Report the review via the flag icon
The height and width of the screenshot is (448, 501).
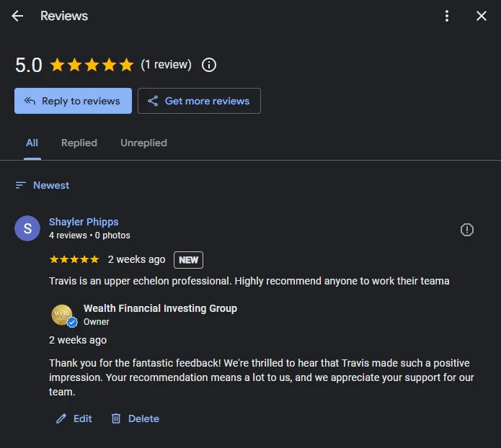467,230
